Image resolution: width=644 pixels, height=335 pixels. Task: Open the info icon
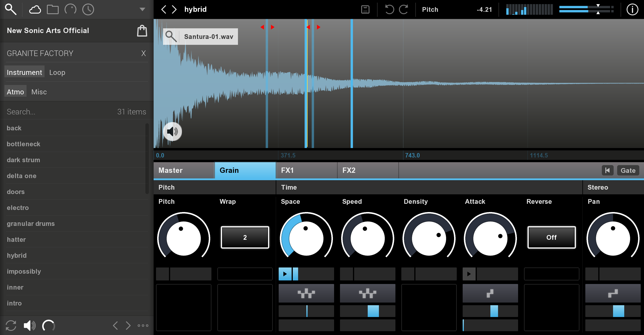click(x=632, y=9)
